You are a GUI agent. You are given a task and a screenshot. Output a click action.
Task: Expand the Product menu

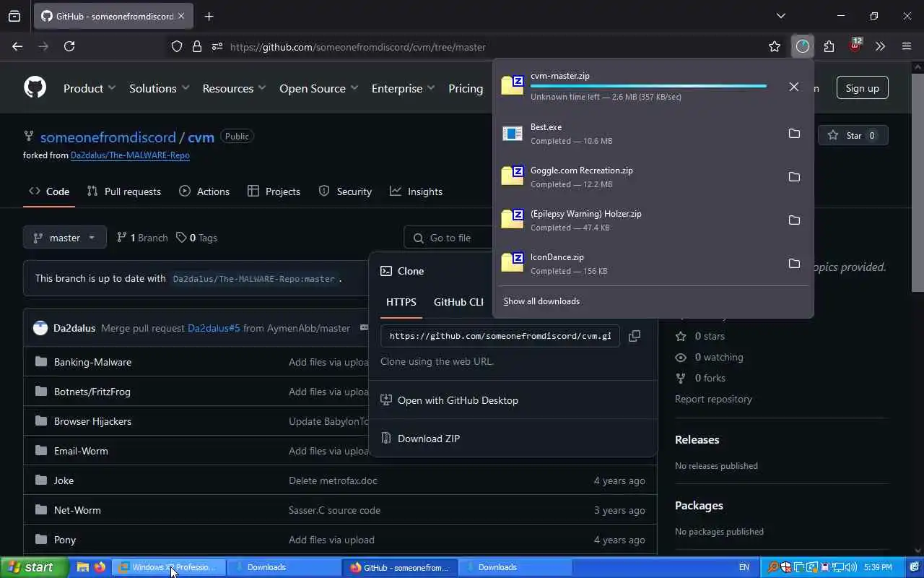[x=90, y=88]
